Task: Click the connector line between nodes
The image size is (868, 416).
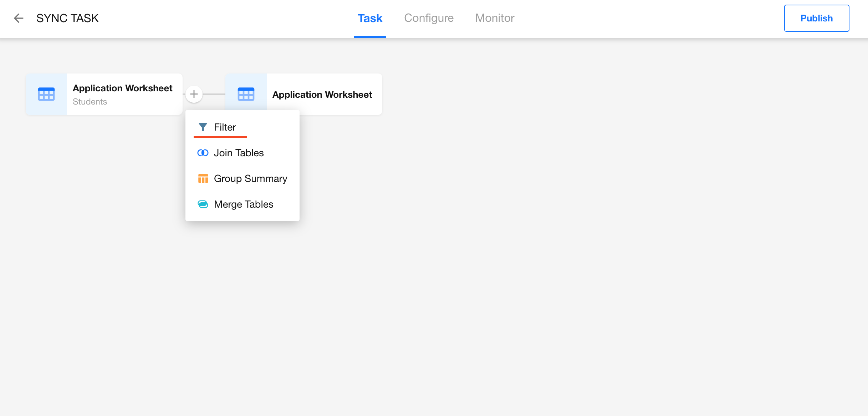Action: pyautogui.click(x=214, y=94)
